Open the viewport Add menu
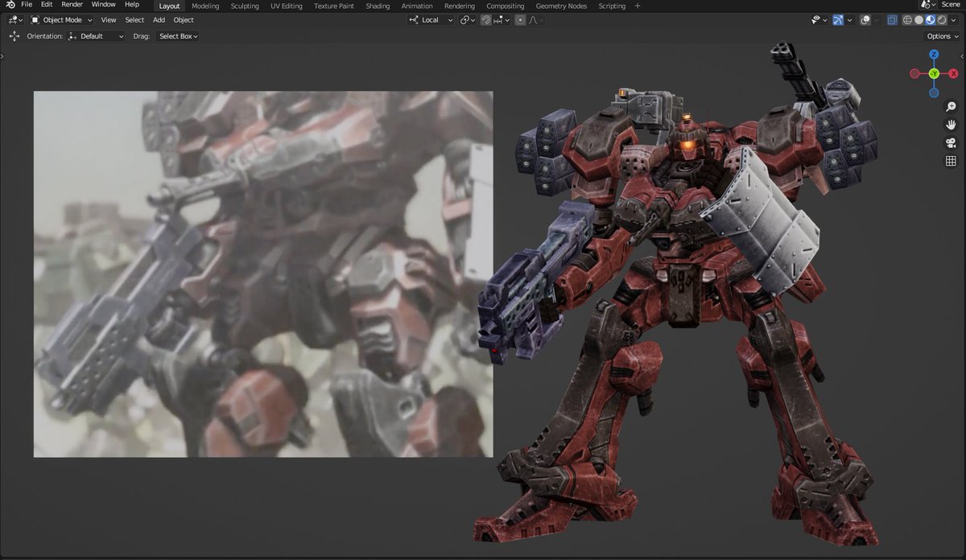Screen dimensions: 966x560 click(159, 19)
